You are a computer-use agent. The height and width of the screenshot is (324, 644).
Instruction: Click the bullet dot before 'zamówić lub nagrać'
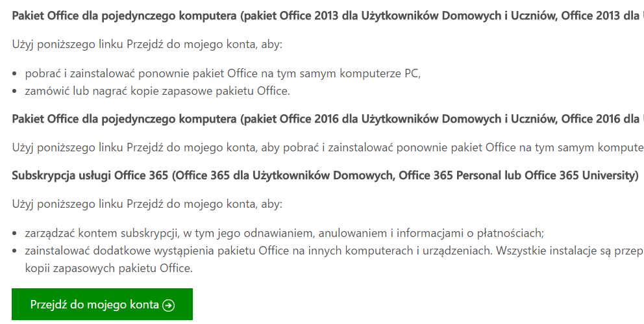tap(16, 92)
